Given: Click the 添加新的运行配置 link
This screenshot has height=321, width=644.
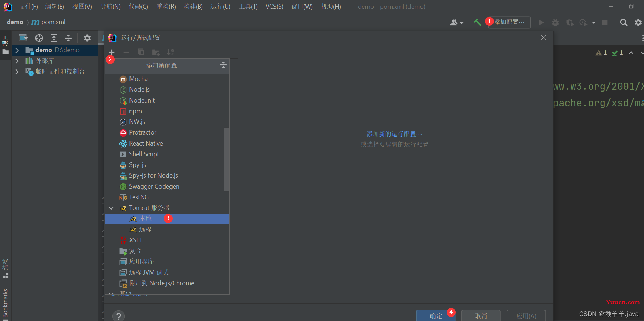Looking at the screenshot, I should coord(394,134).
